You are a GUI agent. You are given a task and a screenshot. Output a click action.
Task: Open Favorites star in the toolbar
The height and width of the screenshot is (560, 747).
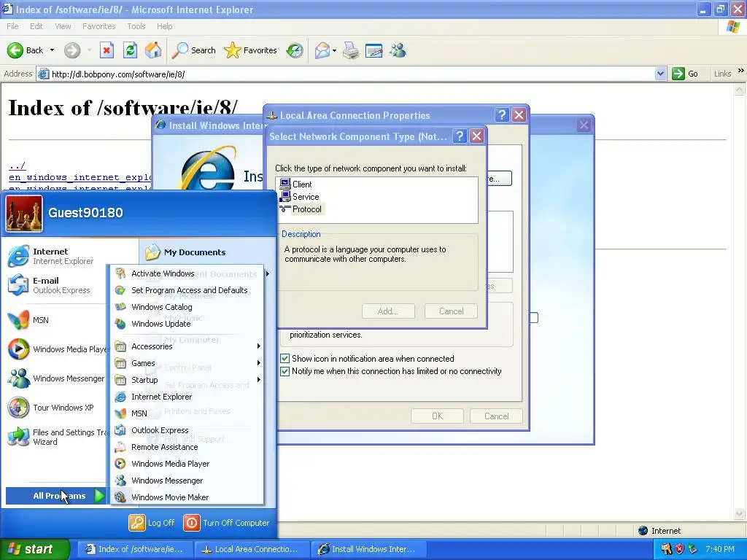point(251,50)
